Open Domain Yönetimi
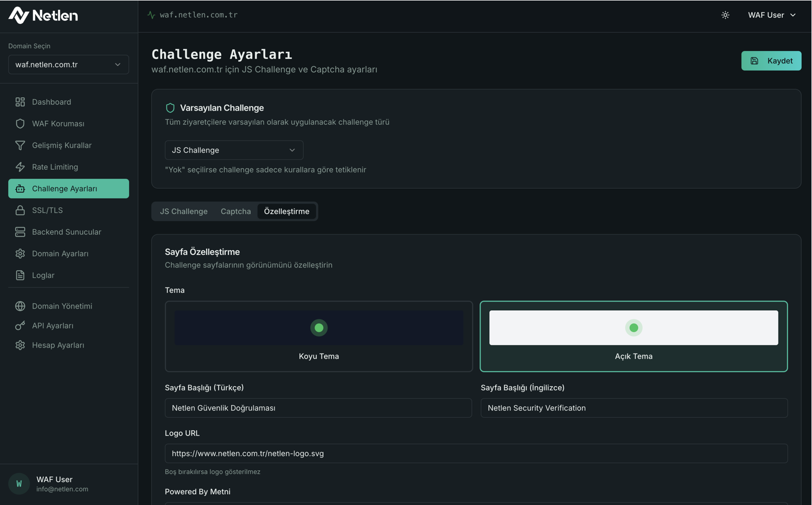The width and height of the screenshot is (812, 505). tap(68, 306)
